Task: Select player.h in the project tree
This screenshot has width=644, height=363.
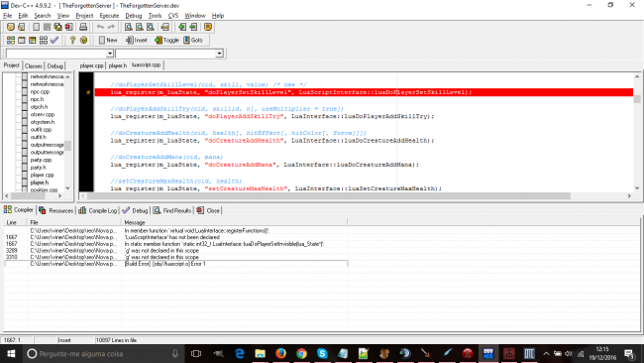Action: click(40, 182)
